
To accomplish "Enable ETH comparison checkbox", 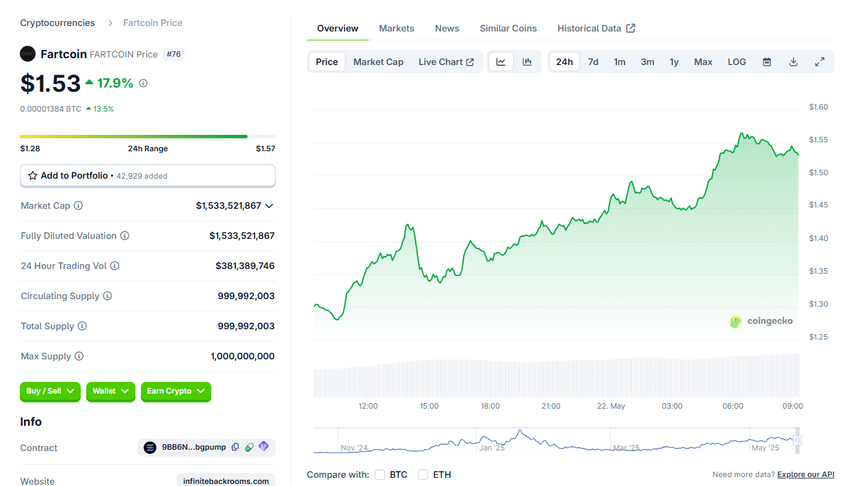I will coord(423,474).
